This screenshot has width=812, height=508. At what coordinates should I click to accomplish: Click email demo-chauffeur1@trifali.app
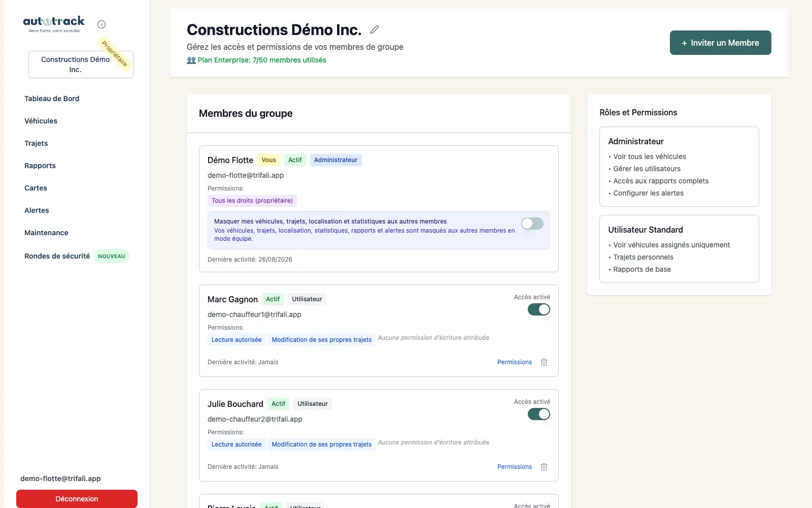tap(254, 314)
